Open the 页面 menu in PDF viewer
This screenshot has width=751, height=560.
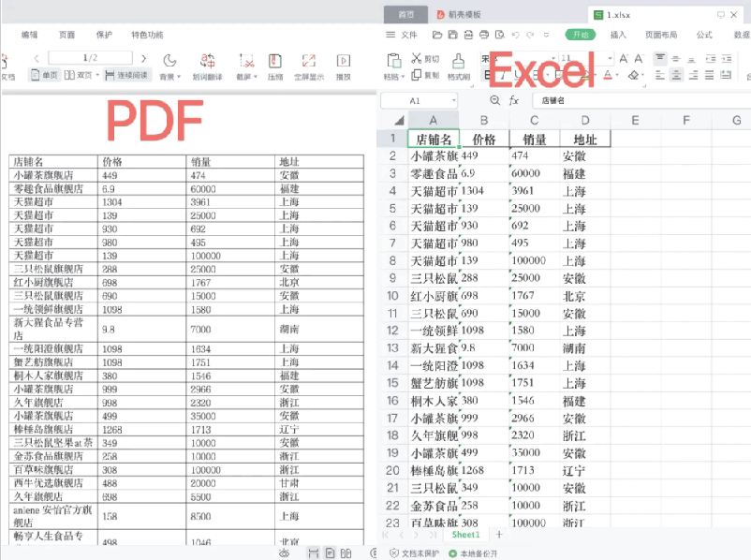click(x=66, y=35)
